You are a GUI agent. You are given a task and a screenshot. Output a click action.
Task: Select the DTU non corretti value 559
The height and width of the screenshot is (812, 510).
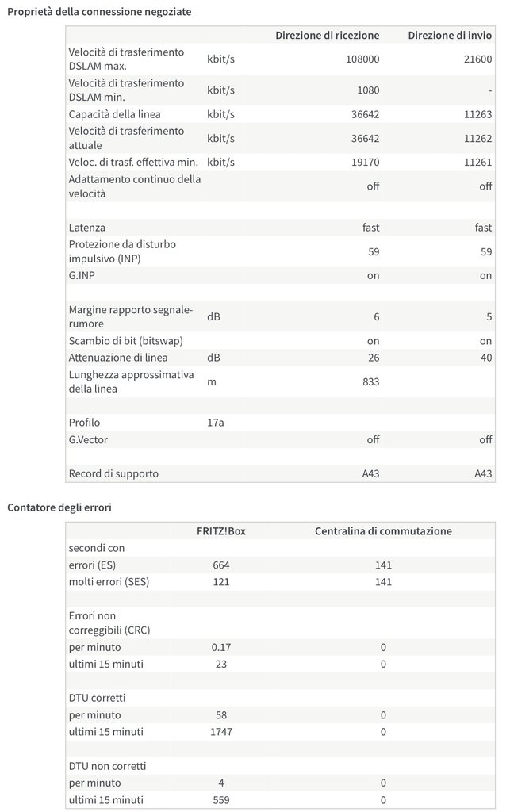(221, 800)
